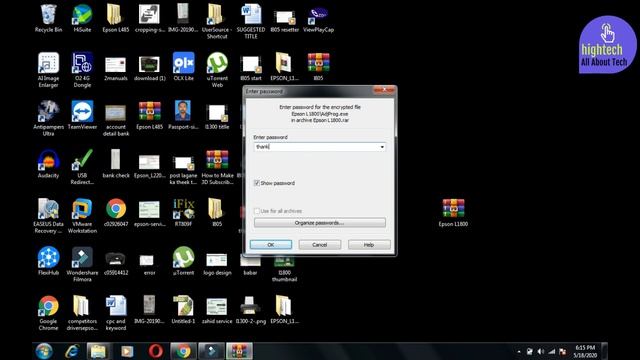
Task: Select the Passport-size photo icon
Action: 183,115
